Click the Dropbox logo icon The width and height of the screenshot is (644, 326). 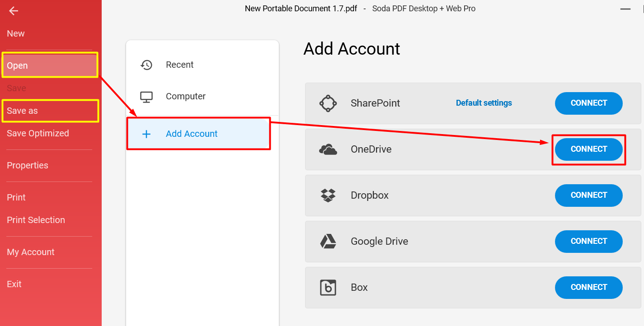(328, 196)
